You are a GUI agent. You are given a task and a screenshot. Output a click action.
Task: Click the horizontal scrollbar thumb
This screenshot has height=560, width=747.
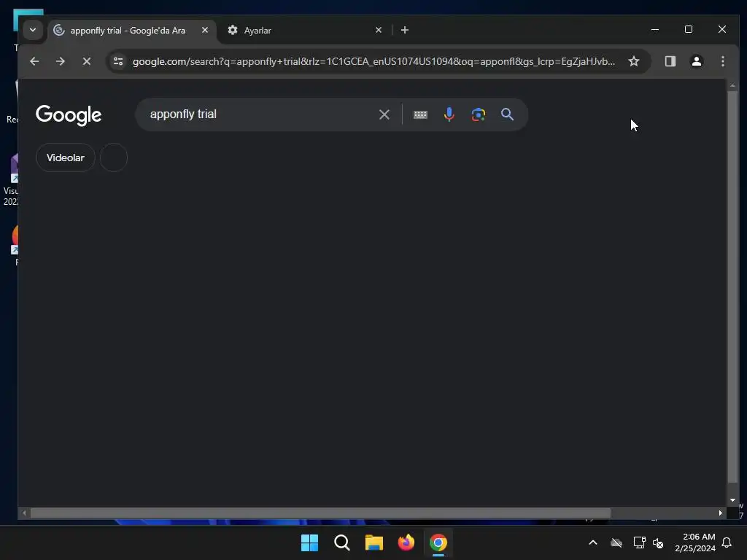(320, 513)
